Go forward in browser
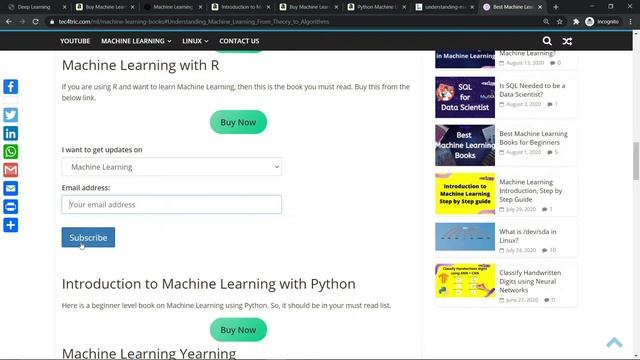The image size is (640, 360). pos(22,22)
